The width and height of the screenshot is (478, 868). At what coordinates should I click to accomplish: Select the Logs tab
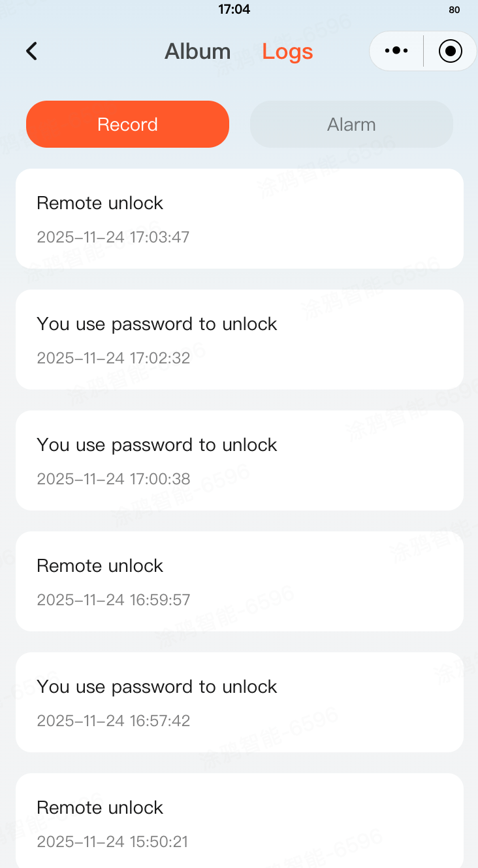287,51
